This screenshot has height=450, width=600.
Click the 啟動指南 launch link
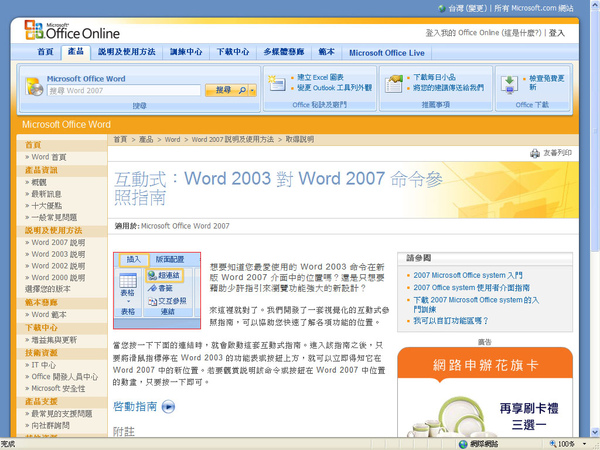coord(135,406)
